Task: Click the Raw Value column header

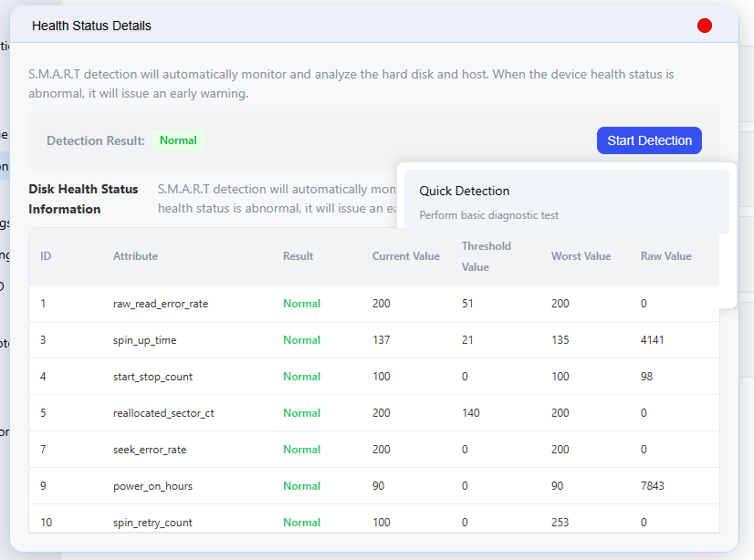Action: [x=666, y=256]
